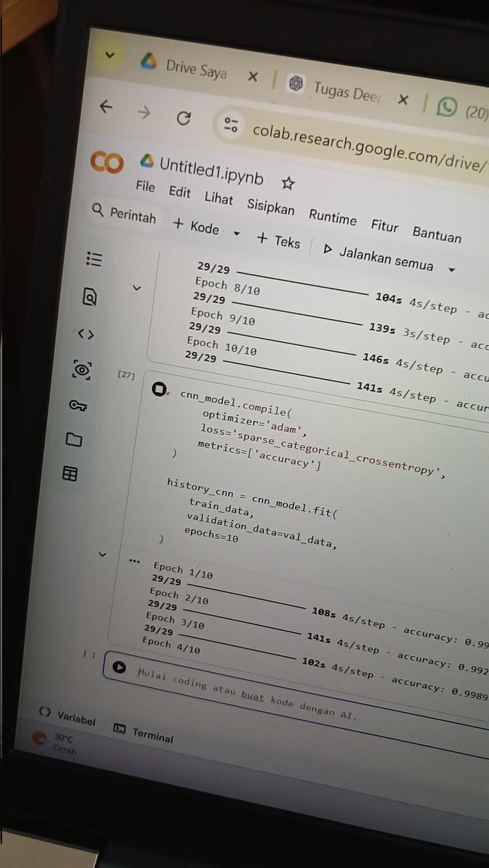Open the Terminal panel
Viewport: 489px width, 868px height.
(x=143, y=733)
